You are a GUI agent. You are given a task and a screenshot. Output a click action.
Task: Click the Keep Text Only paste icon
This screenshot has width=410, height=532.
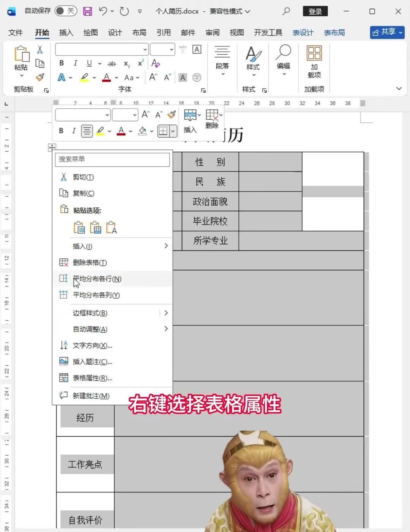point(111,227)
